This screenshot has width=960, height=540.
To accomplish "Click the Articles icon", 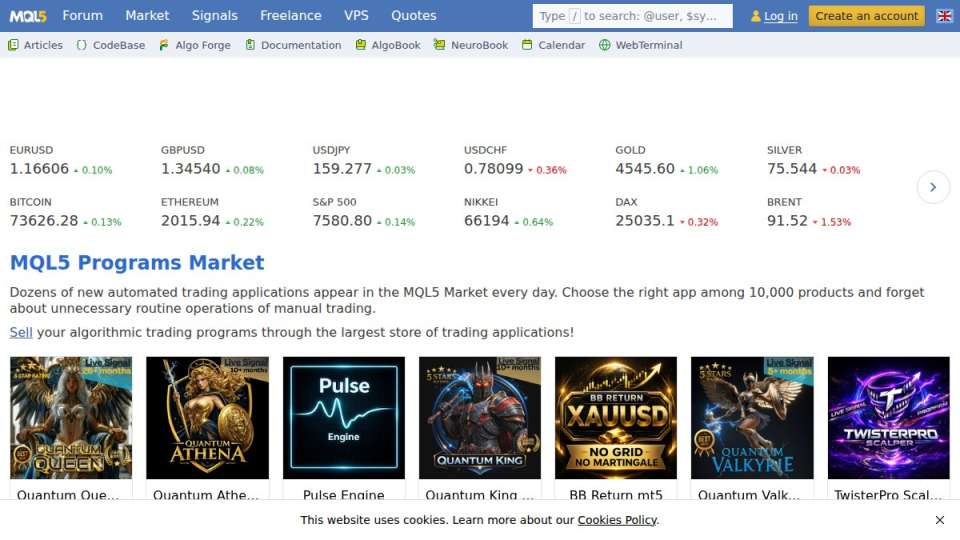I will (x=13, y=45).
